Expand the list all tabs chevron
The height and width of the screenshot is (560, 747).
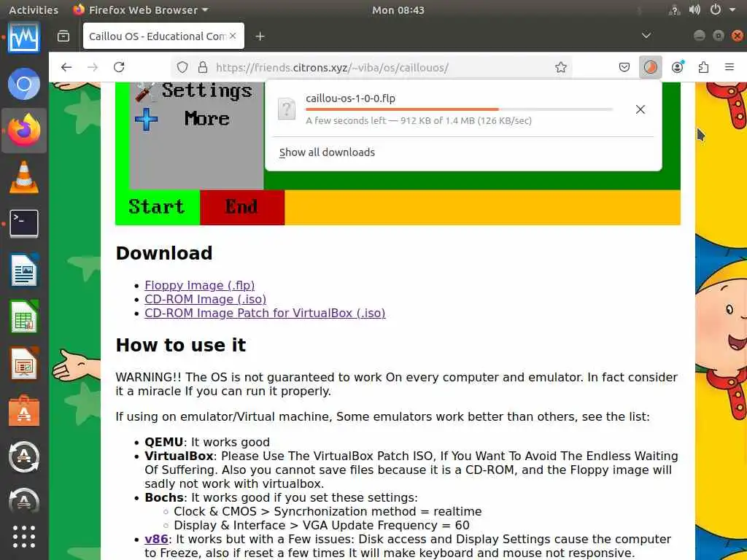point(646,36)
